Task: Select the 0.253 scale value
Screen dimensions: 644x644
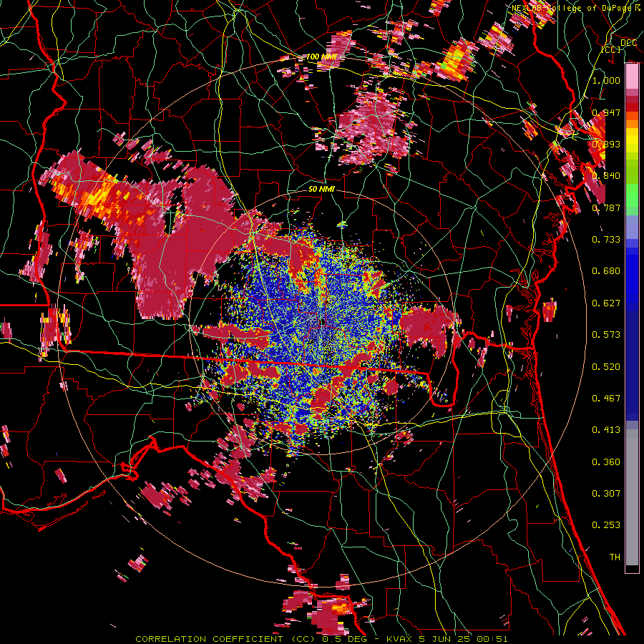Action: coord(606,525)
